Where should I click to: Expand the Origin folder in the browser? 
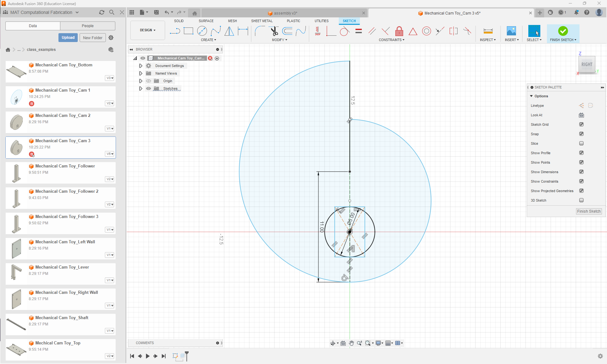coord(141,81)
